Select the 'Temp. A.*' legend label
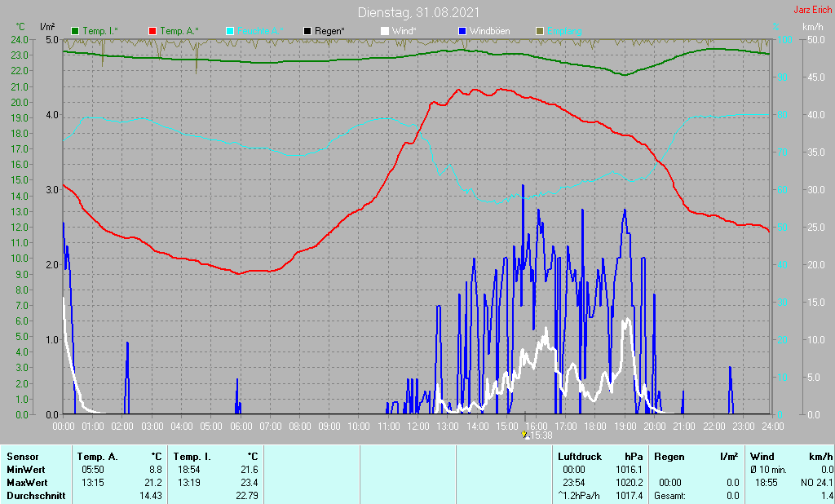The height and width of the screenshot is (504, 835). click(179, 32)
